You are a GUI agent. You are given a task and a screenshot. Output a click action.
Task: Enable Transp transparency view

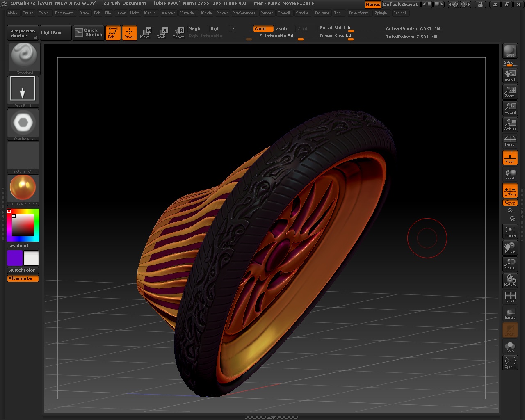coord(510,313)
